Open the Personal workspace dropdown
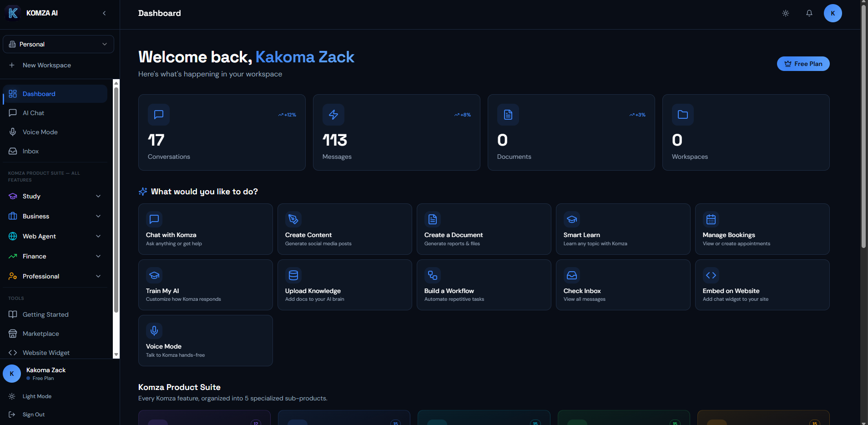This screenshot has height=425, width=868. click(58, 44)
